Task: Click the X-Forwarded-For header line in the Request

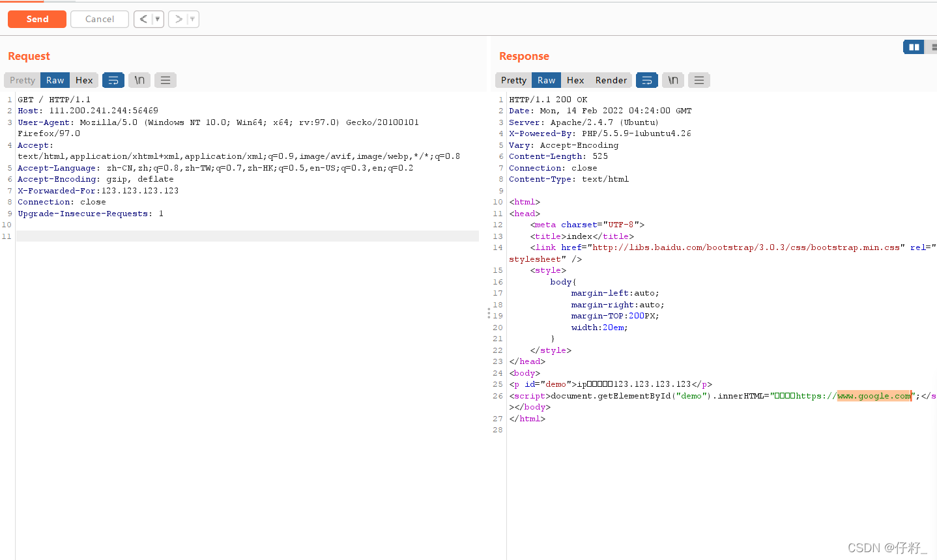Action: (98, 191)
